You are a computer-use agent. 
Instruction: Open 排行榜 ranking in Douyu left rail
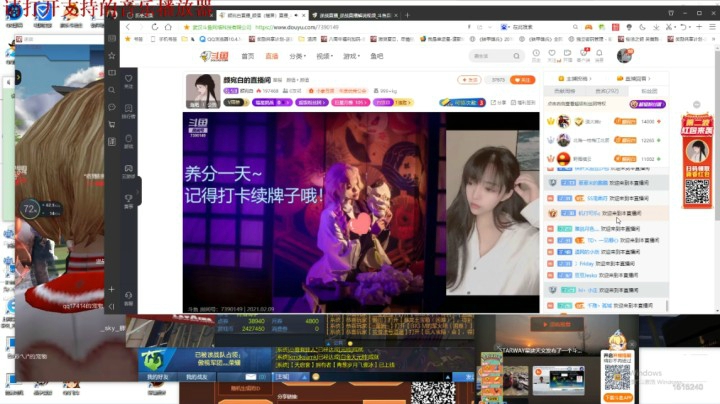(129, 111)
